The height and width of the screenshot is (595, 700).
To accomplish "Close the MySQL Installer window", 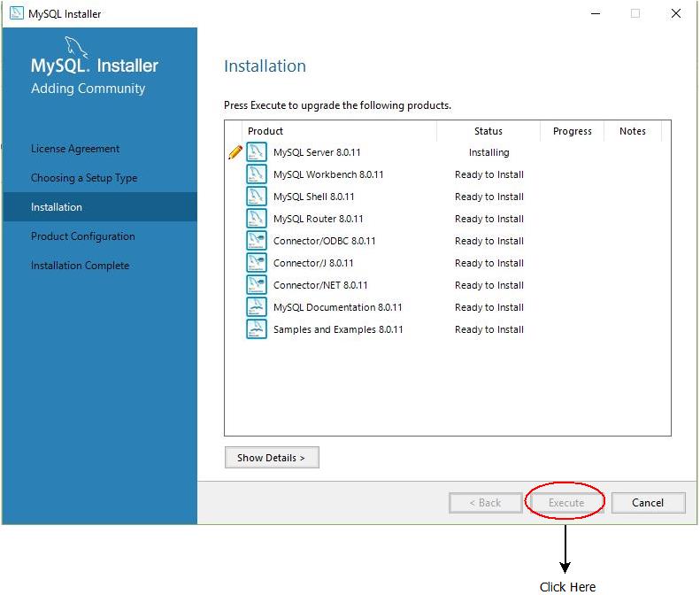I will click(x=676, y=13).
